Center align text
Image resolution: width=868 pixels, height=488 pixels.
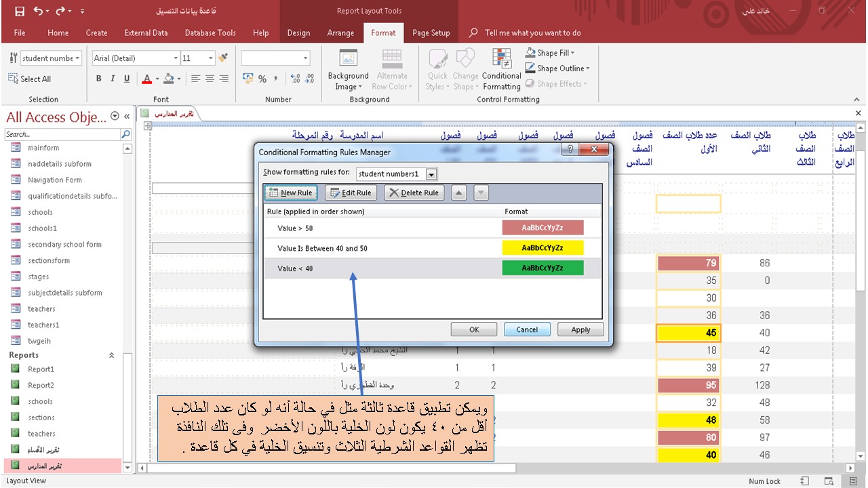click(x=210, y=79)
